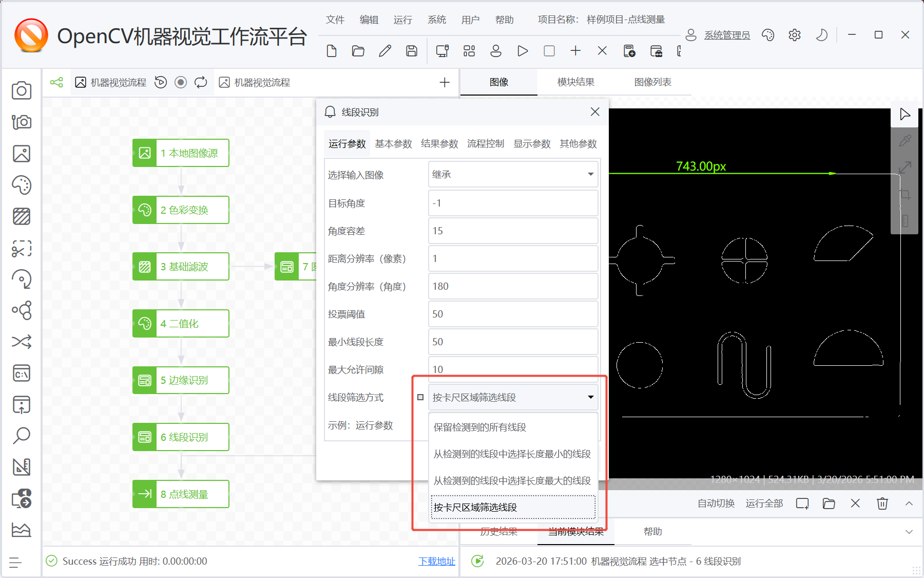This screenshot has width=924, height=578.
Task: Select the C:\ command tool in sidebar
Action: tap(22, 374)
